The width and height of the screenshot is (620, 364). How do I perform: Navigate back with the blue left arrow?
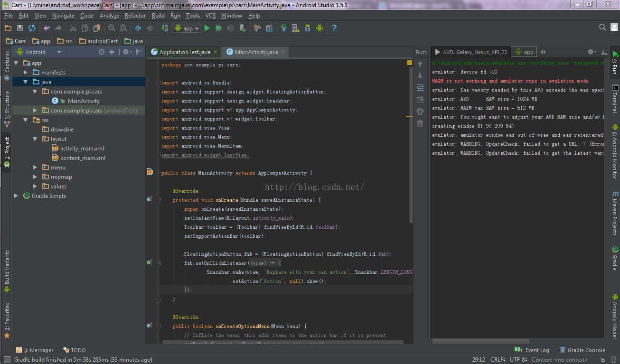[138, 28]
